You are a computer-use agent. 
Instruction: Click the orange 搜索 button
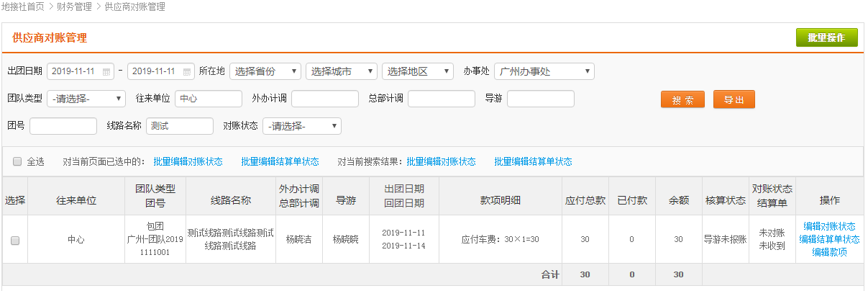click(x=682, y=99)
